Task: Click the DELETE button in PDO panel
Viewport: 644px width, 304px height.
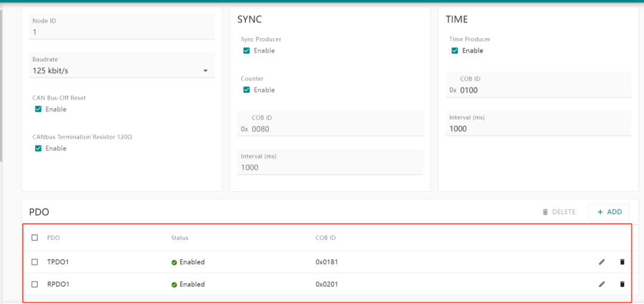Action: click(x=559, y=212)
